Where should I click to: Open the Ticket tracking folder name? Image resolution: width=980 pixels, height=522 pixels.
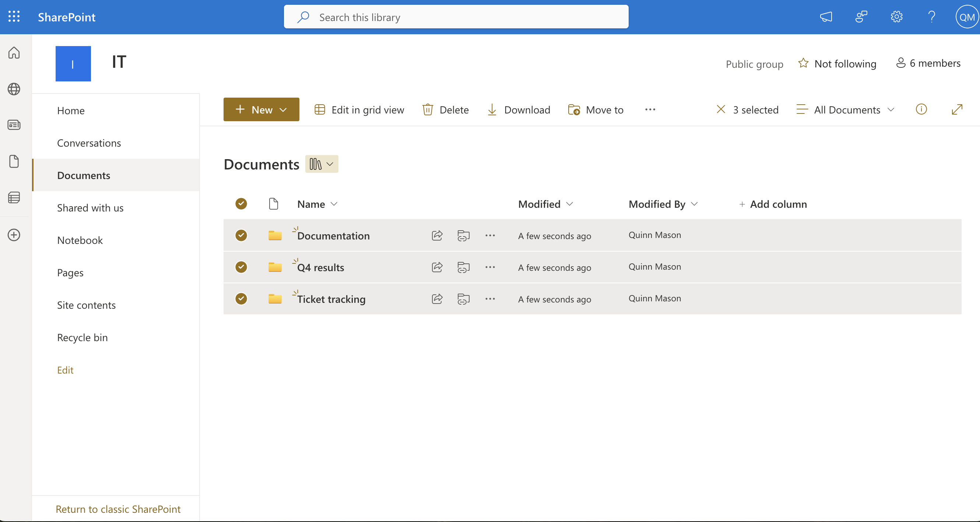(x=331, y=299)
